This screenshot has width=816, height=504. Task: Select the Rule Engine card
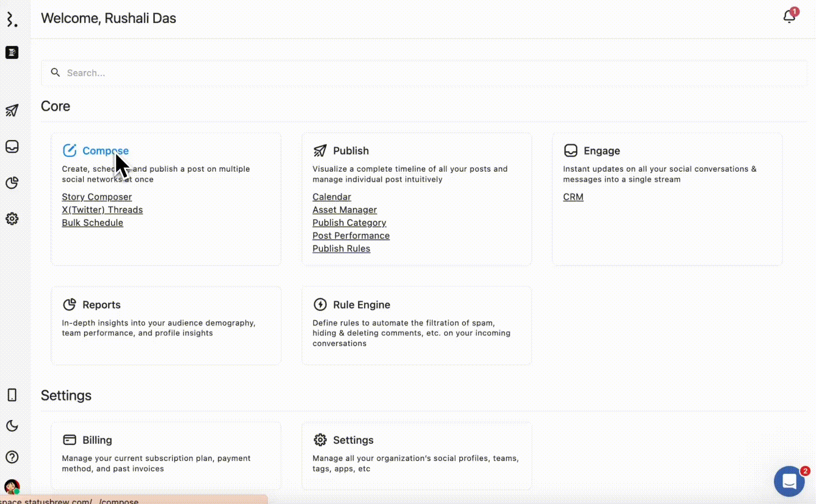(416, 325)
